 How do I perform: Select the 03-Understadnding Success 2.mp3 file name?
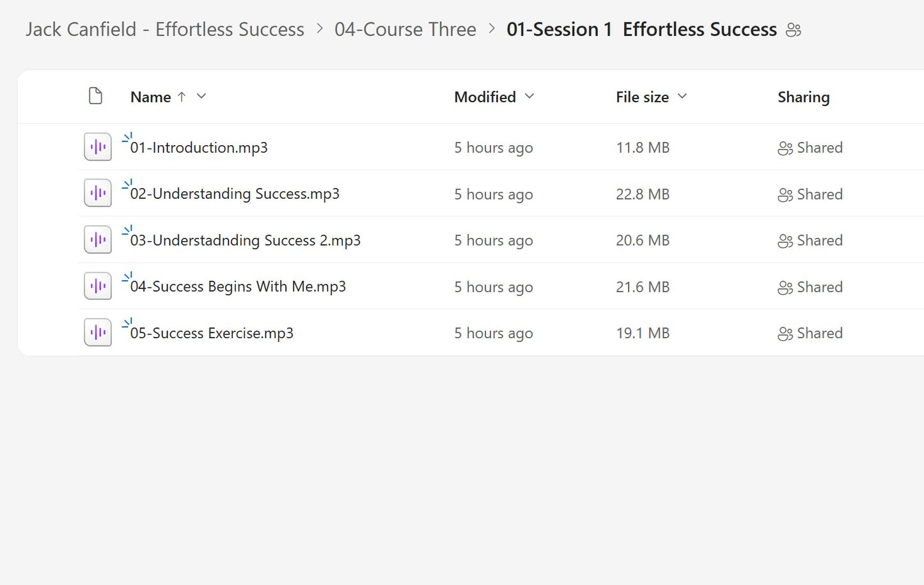tap(245, 240)
